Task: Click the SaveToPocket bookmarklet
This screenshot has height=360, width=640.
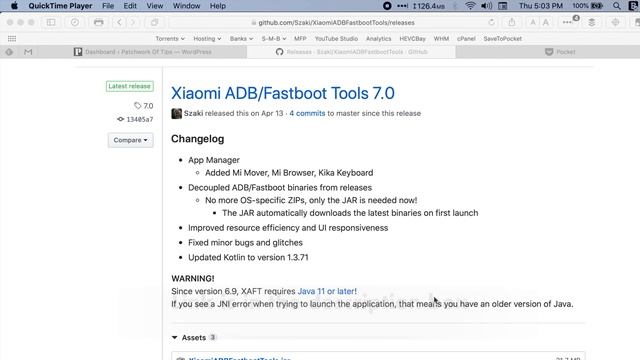Action: click(x=502, y=39)
